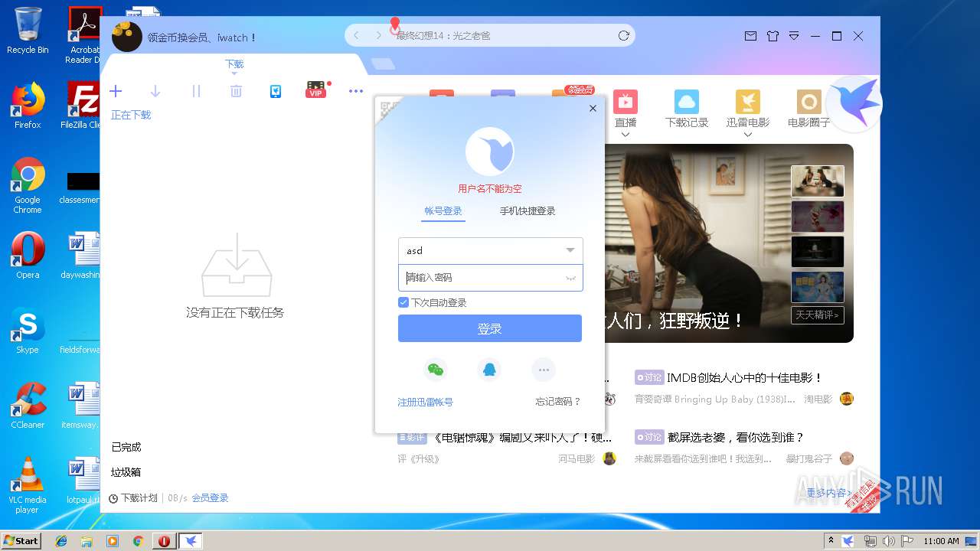Click the blue 登录 button

point(490,328)
